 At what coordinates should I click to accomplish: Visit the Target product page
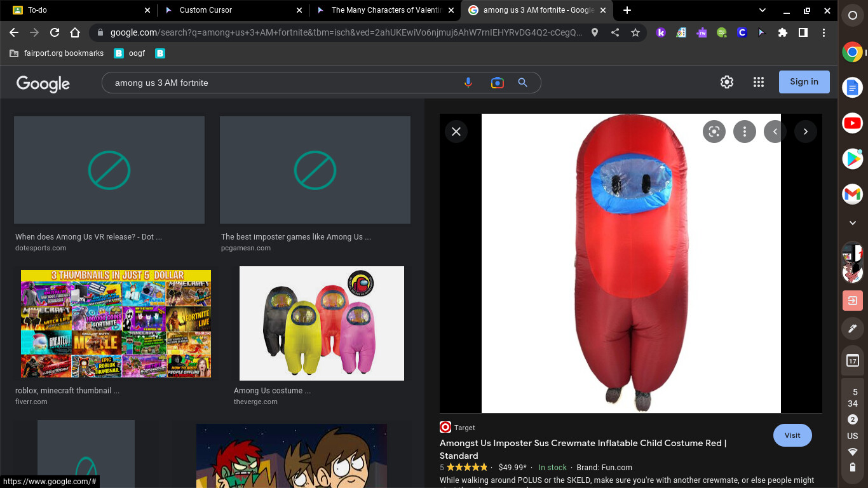point(792,435)
